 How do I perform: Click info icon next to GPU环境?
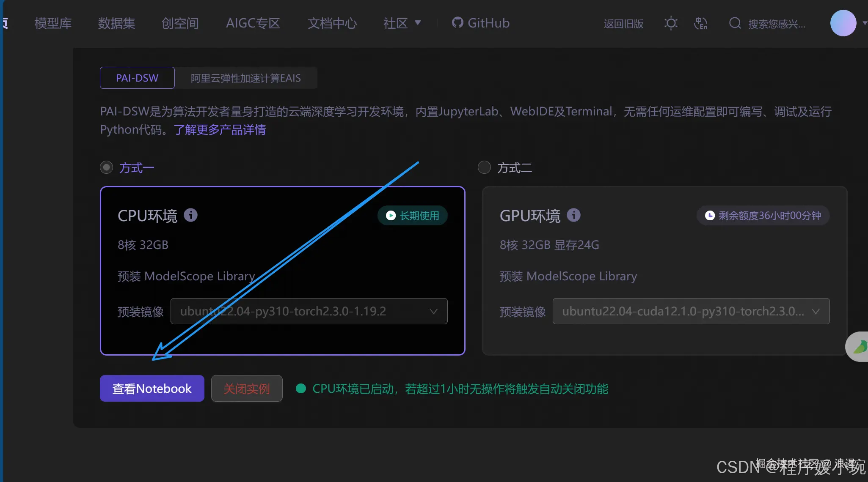tap(573, 215)
